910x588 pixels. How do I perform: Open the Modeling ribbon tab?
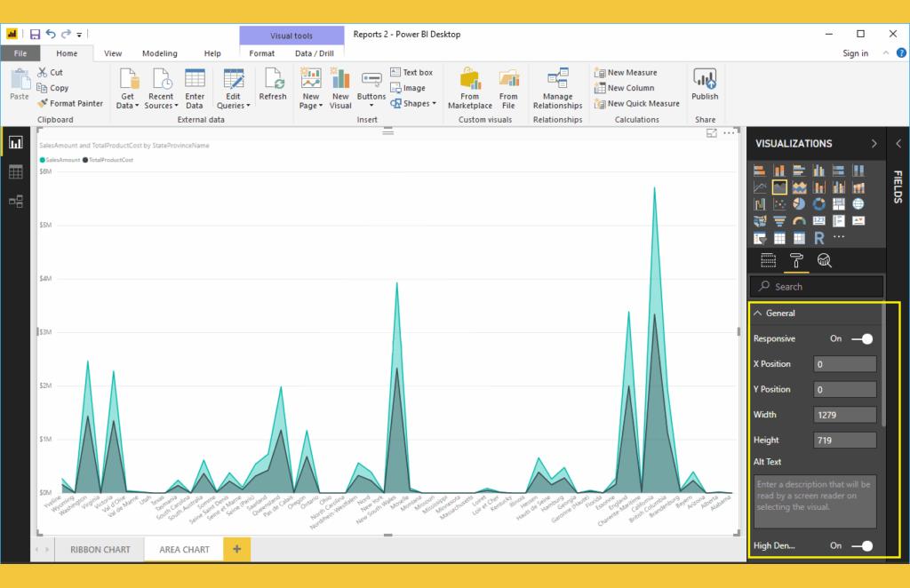pos(160,54)
